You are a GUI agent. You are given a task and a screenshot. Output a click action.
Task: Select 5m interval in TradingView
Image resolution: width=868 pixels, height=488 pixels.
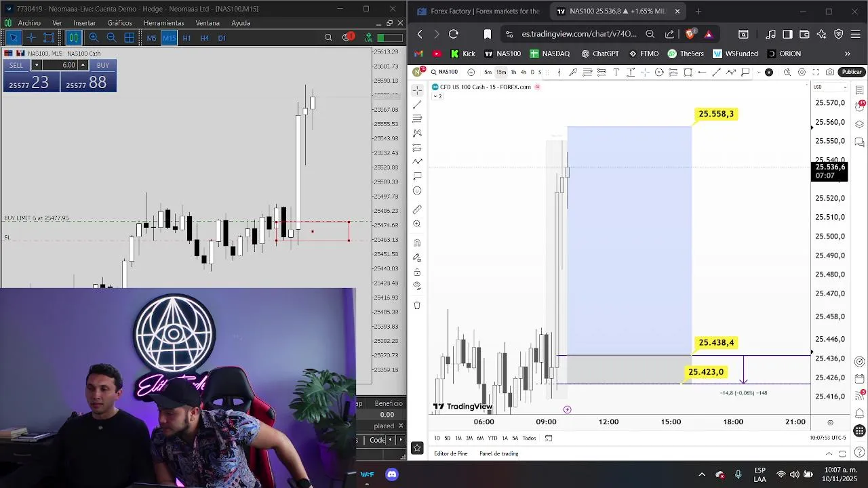click(488, 72)
